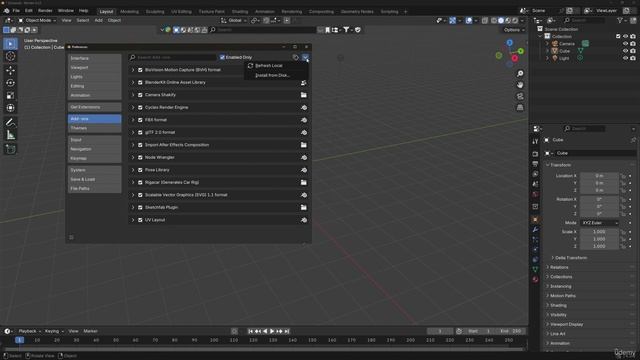Image resolution: width=640 pixels, height=360 pixels.
Task: Expand the BlenderKit Online Asset Library add-on
Action: click(x=133, y=82)
